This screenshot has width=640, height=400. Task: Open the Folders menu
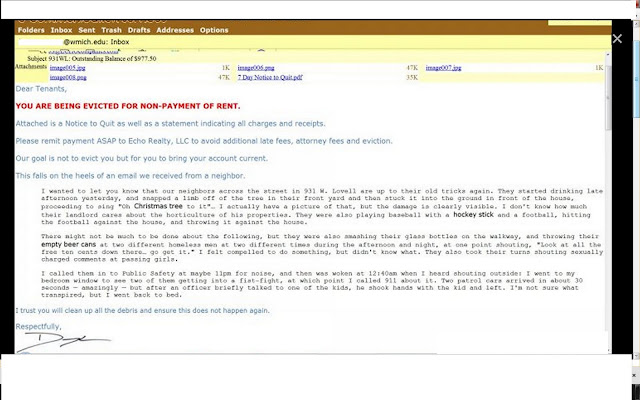[x=31, y=30]
